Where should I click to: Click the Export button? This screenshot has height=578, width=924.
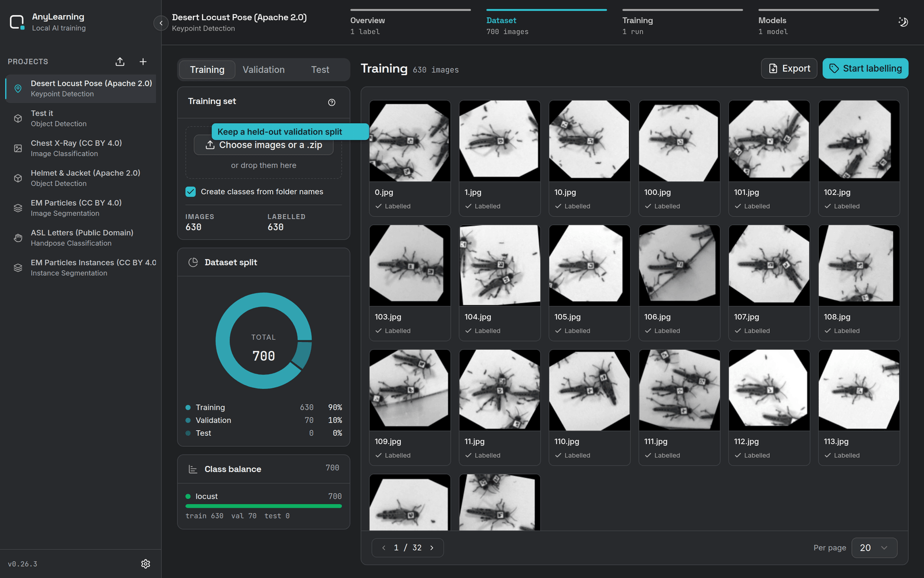[x=789, y=69]
